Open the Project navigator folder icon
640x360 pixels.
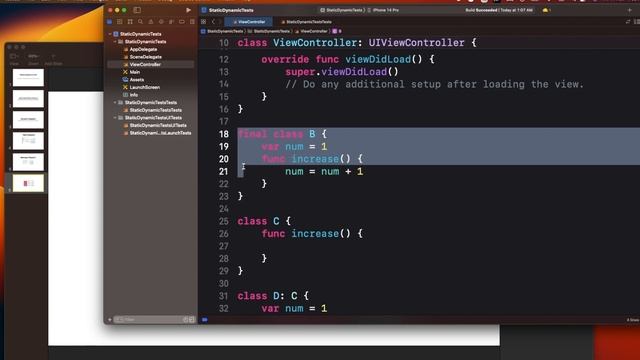pyautogui.click(x=109, y=22)
